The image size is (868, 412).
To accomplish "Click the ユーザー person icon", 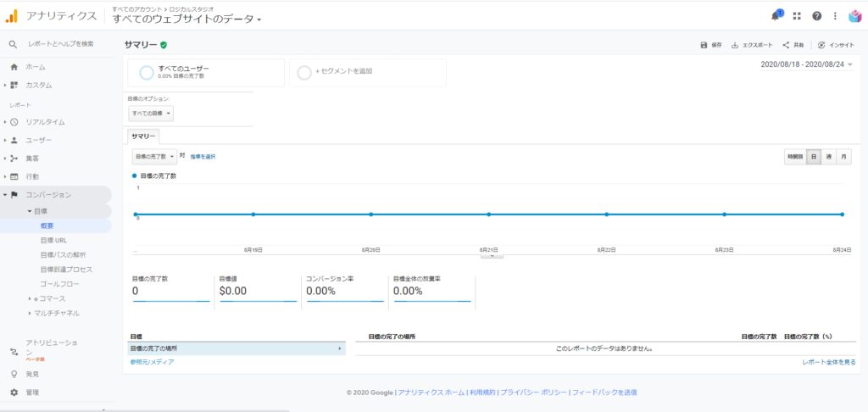I will (x=14, y=140).
